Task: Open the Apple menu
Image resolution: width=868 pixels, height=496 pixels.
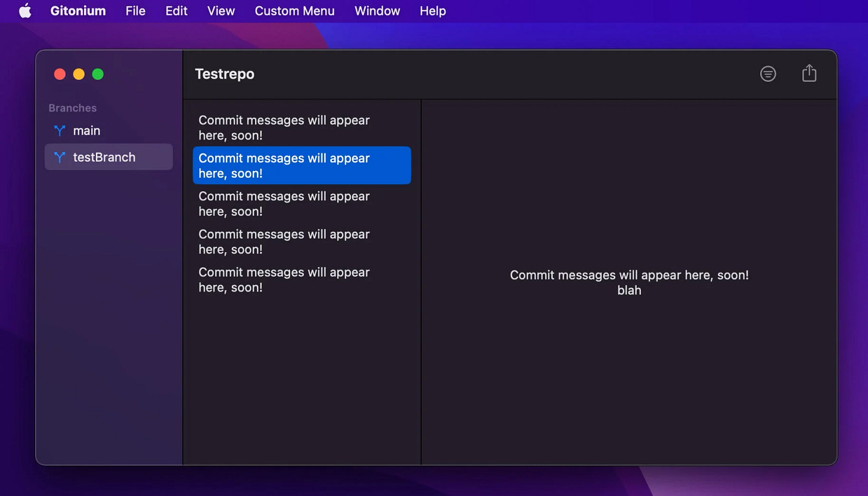Action: point(24,11)
